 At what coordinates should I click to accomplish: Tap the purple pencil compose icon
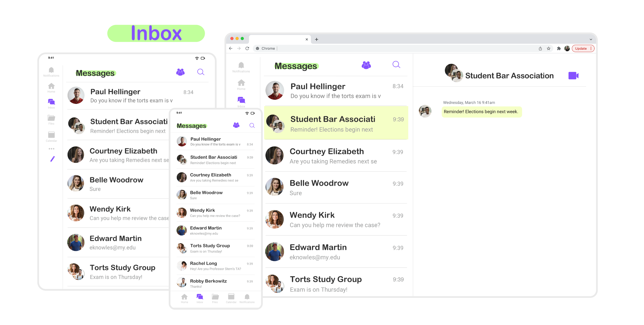[x=52, y=159]
